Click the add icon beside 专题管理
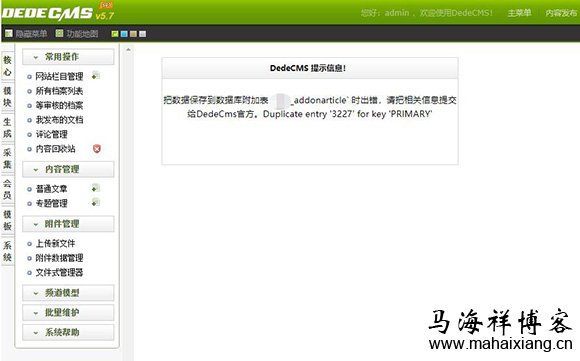The height and width of the screenshot is (361, 580). point(95,202)
